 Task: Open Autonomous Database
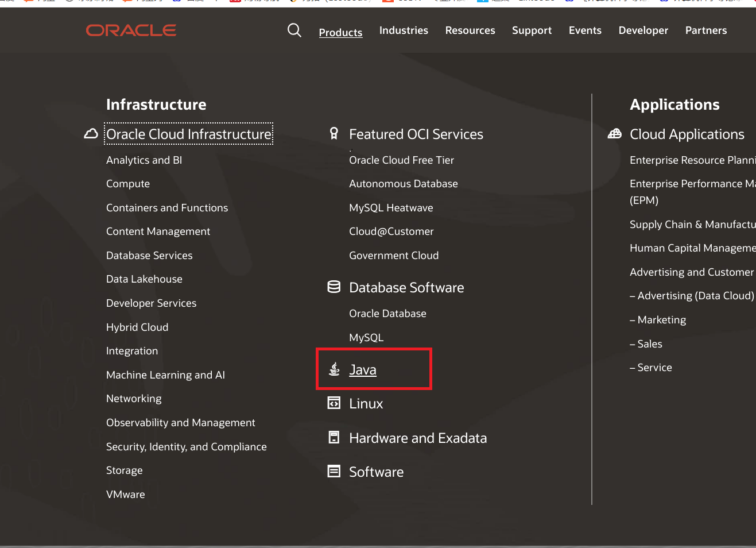(x=404, y=184)
